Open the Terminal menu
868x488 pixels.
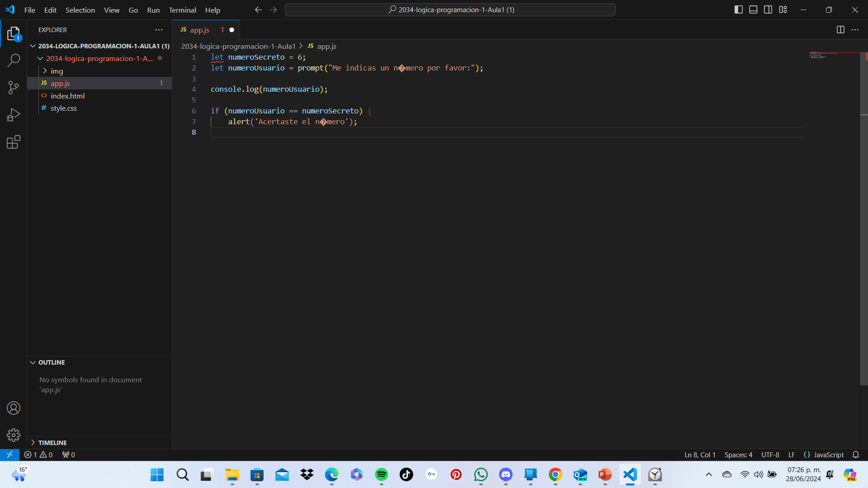coord(183,10)
